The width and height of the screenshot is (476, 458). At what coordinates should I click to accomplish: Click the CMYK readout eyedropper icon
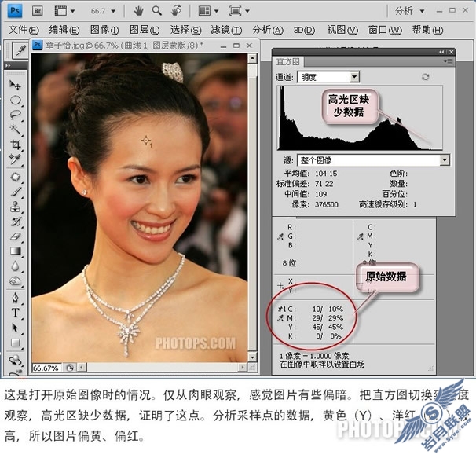click(361, 236)
